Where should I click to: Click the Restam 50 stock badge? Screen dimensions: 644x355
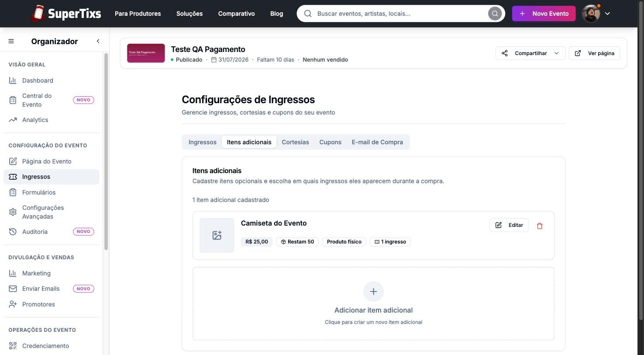point(297,242)
